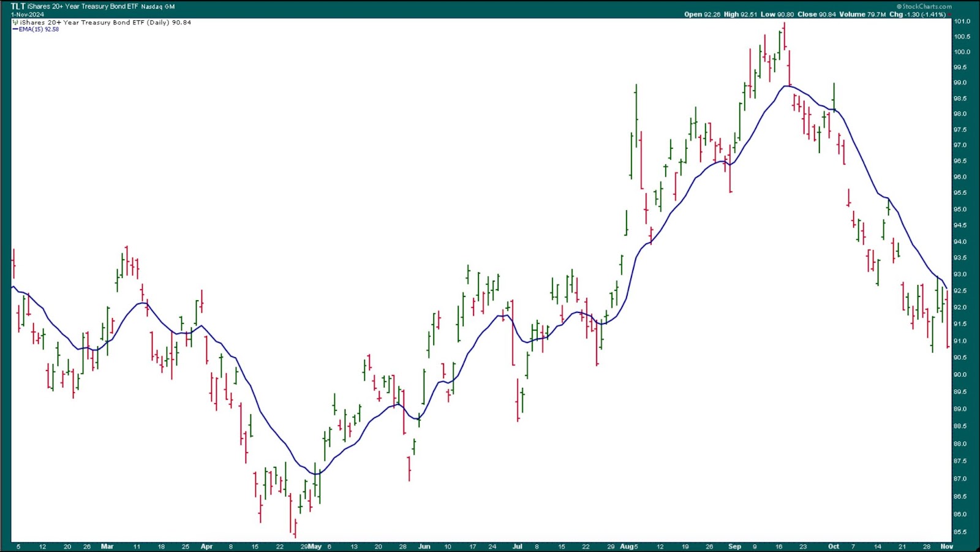Click the 98.0 price axis label
This screenshot has width=980, height=552.
(960, 114)
